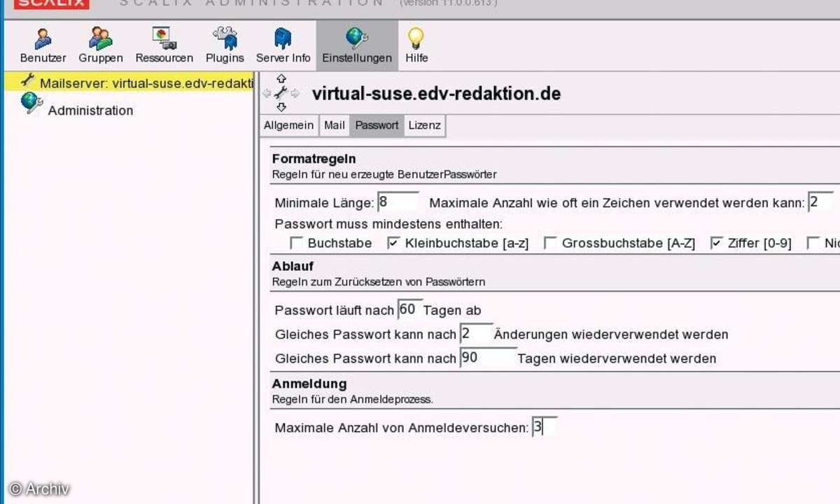Click the Passwort läuft nach days field
This screenshot has width=840, height=504.
tap(409, 309)
